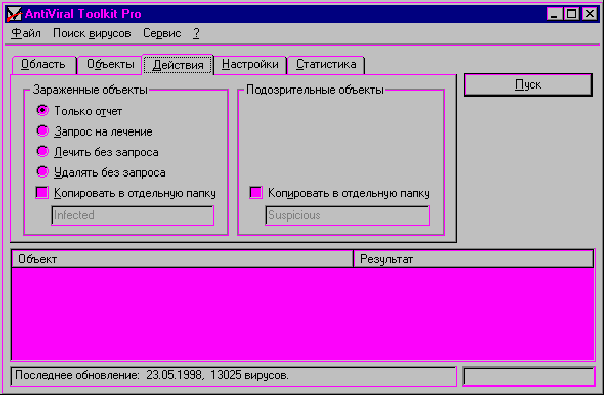The width and height of the screenshot is (604, 395).
Task: Open the ? help menu
Action: [x=196, y=34]
